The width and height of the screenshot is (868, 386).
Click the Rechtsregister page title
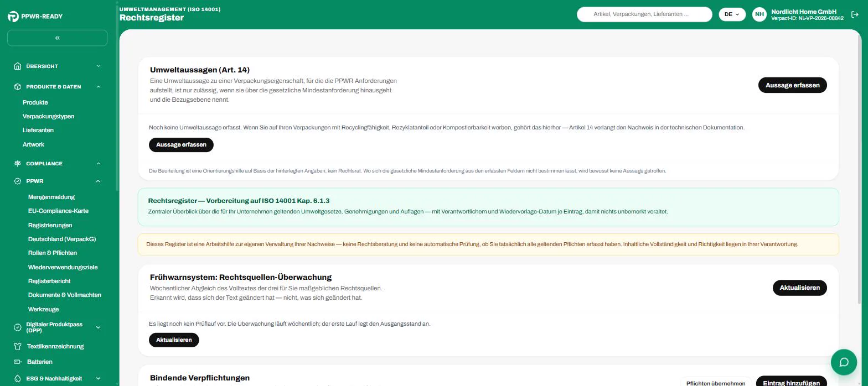(152, 18)
